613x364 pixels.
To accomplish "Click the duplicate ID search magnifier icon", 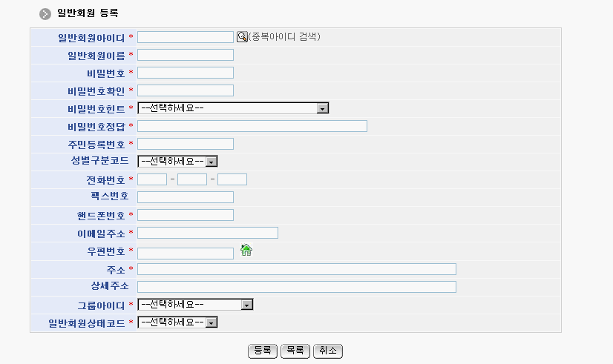I will 242,36.
